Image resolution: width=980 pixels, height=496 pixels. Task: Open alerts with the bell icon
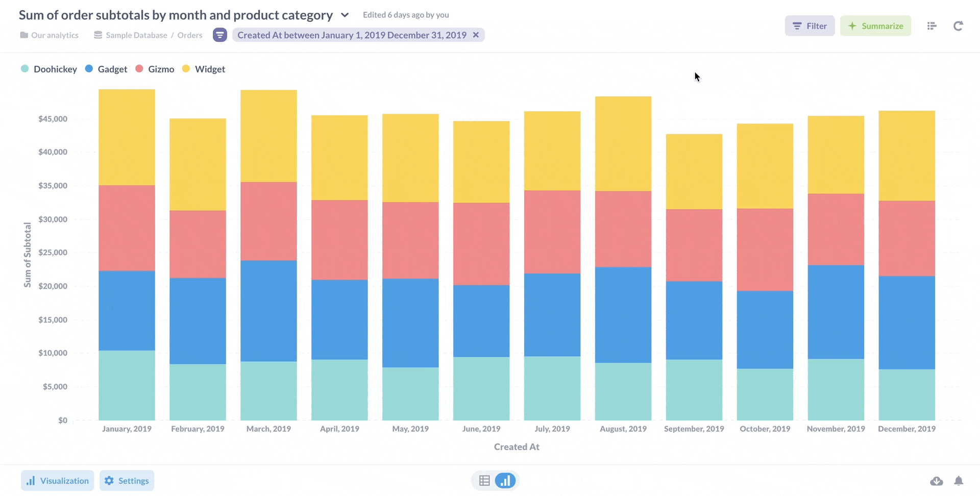(960, 481)
